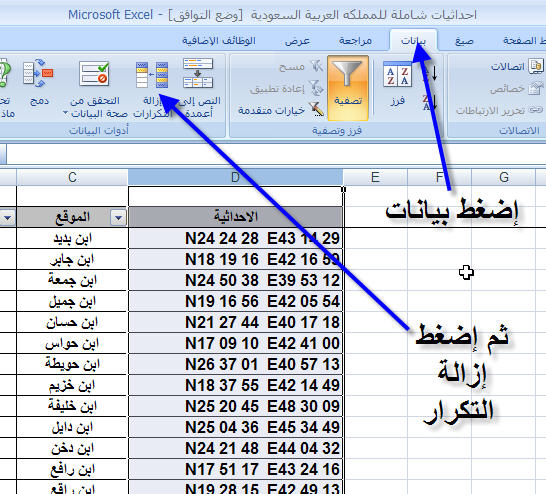
Task: Click the formula bar input field
Action: 276,155
